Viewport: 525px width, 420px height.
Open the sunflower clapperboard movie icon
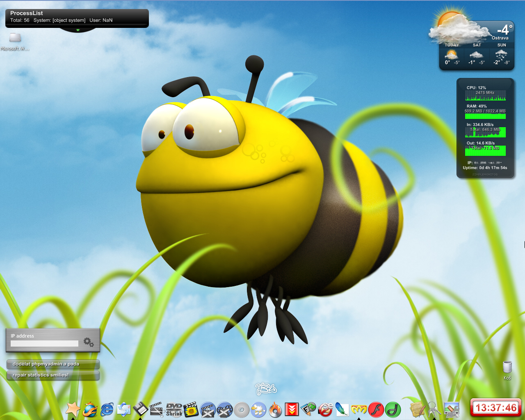tap(191, 409)
